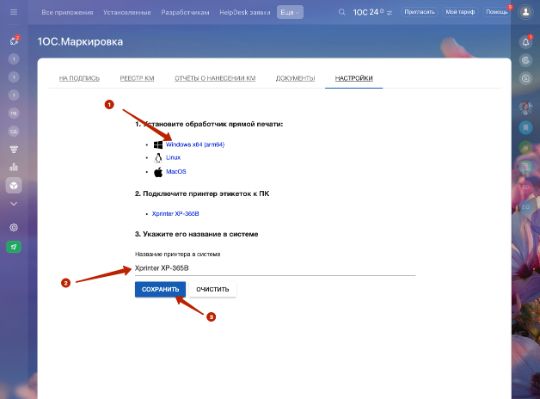
Task: Open the search magnifier in top bar
Action: [x=342, y=12]
